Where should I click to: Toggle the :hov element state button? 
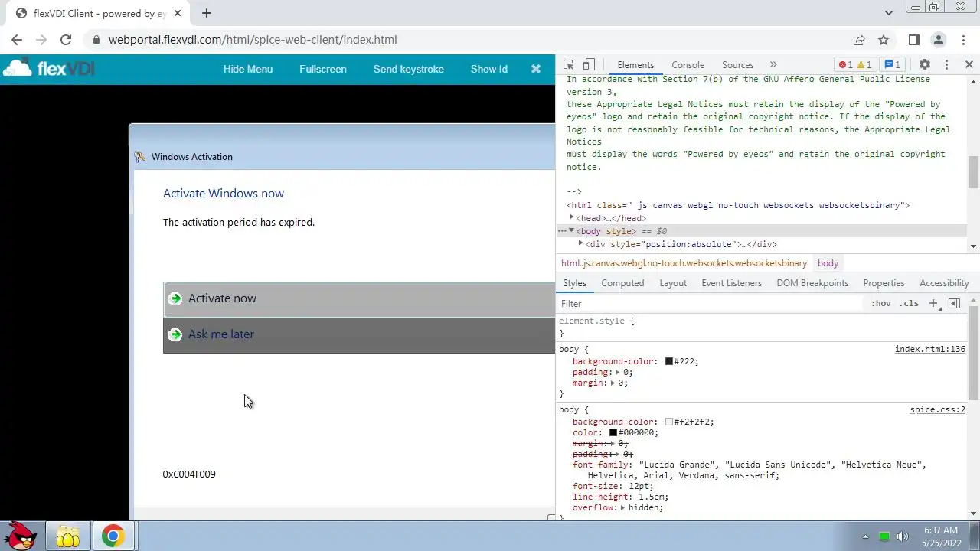click(881, 304)
